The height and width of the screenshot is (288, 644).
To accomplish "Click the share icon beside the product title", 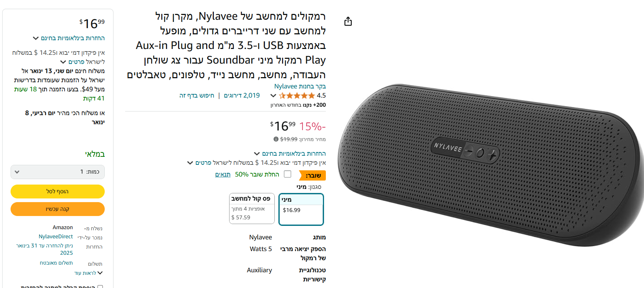I will pyautogui.click(x=348, y=22).
